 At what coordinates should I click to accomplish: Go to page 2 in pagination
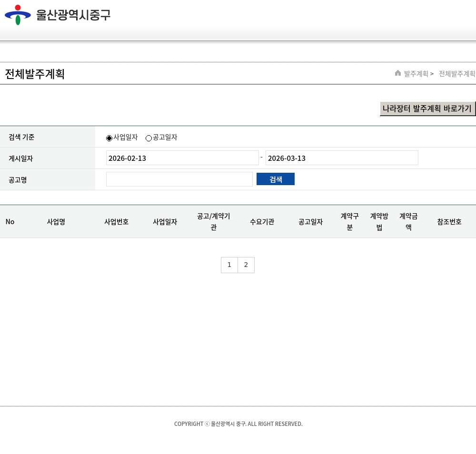(x=246, y=265)
